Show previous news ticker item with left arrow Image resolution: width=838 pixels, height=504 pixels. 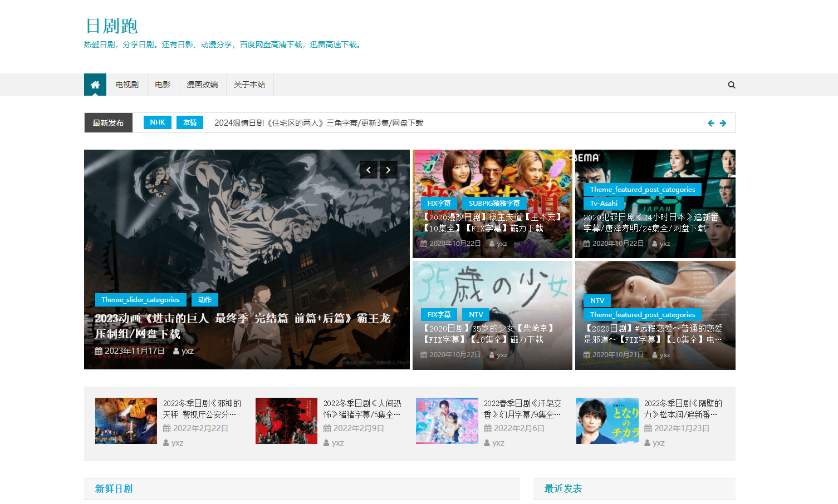711,123
